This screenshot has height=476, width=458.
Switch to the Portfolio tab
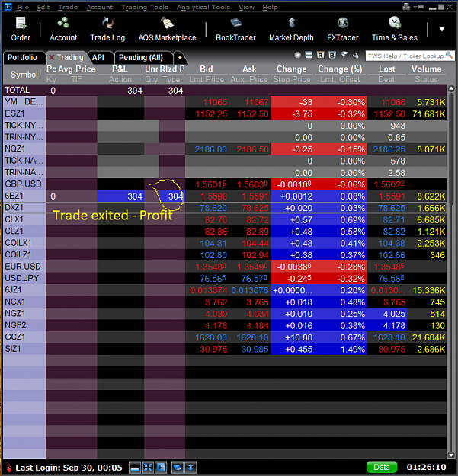(x=22, y=57)
